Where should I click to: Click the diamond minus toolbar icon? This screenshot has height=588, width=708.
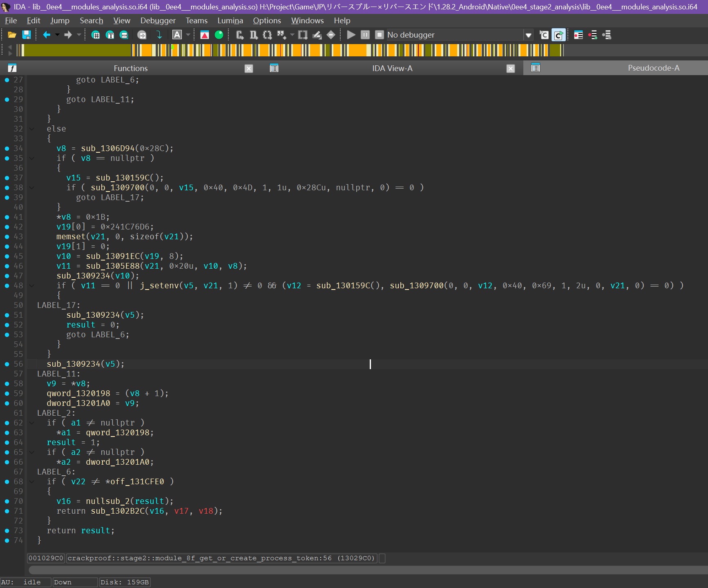coord(331,35)
